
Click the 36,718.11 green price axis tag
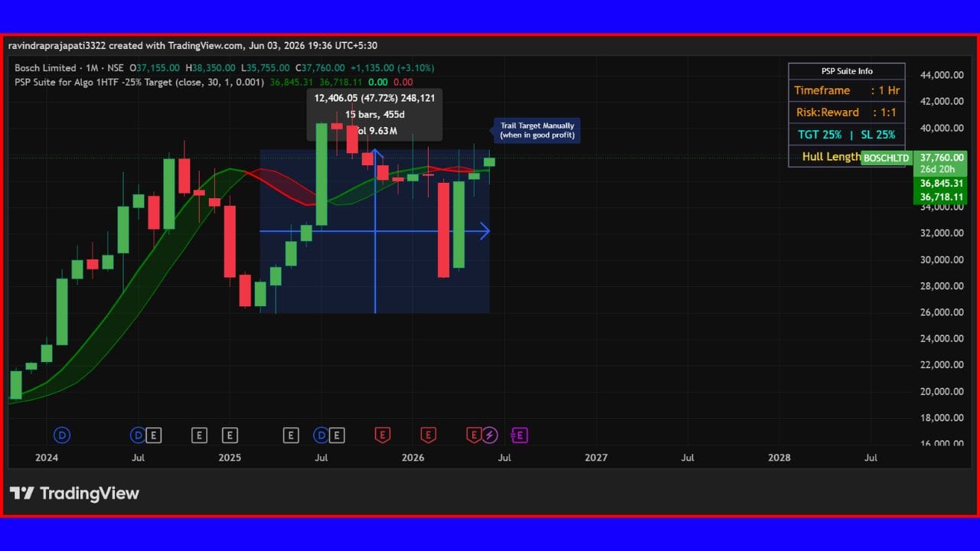(x=942, y=197)
